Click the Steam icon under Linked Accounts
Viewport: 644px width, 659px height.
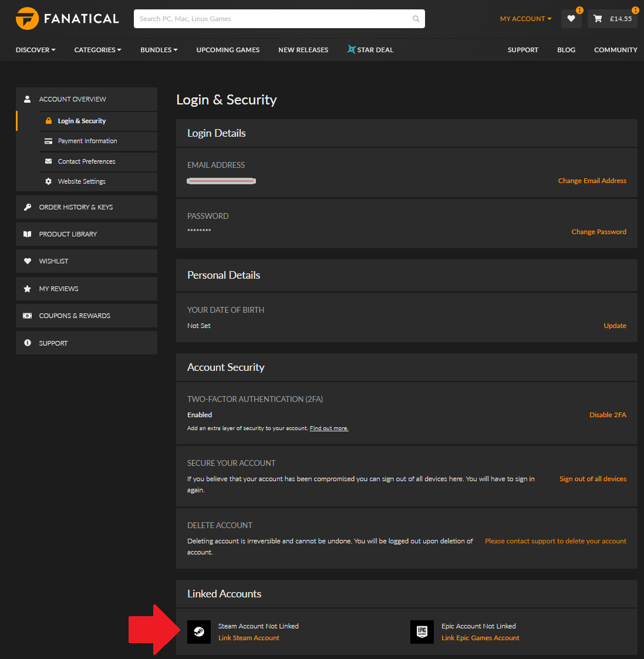[x=198, y=632]
